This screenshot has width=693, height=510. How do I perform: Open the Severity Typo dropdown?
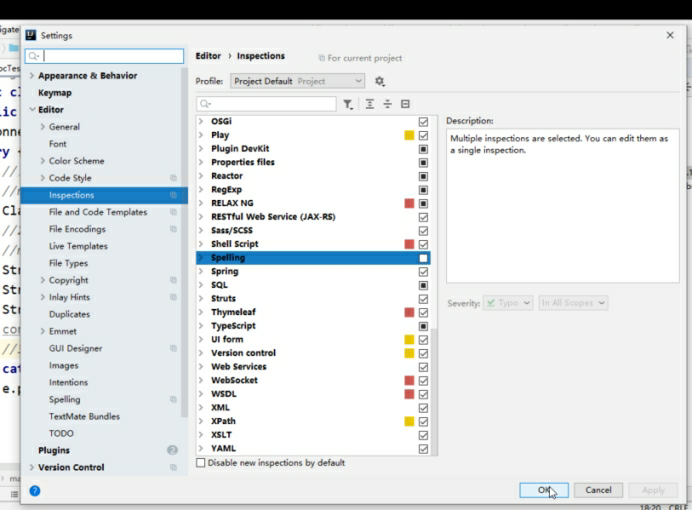point(508,303)
